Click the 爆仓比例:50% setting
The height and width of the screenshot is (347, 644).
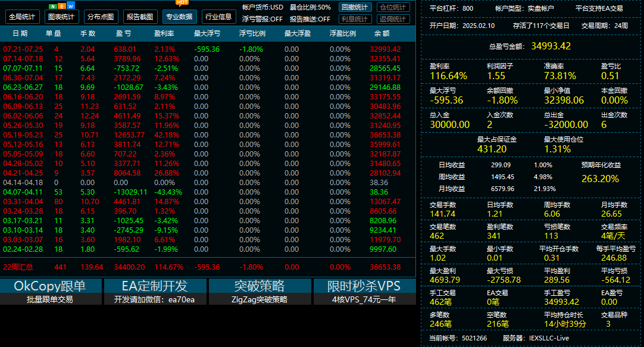click(310, 7)
